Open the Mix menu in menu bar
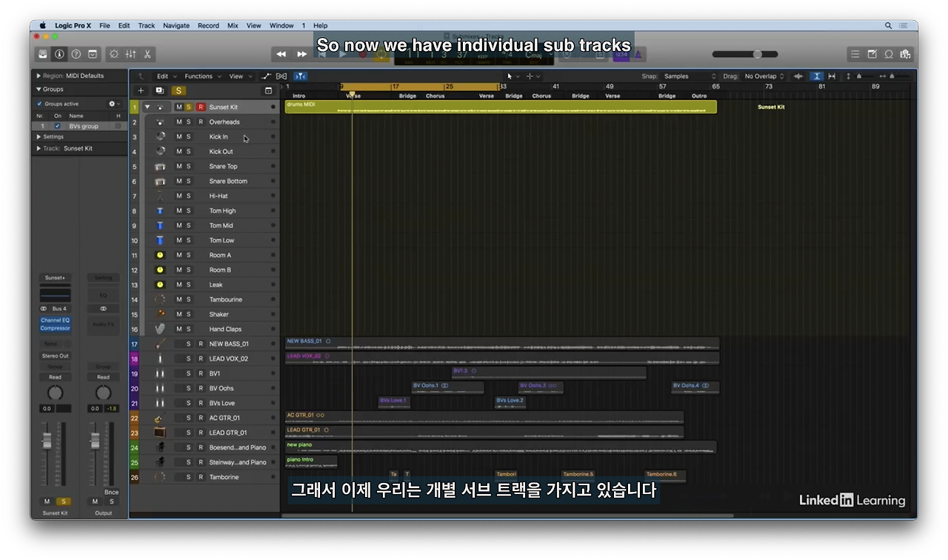This screenshot has height=560, width=948. coord(233,25)
